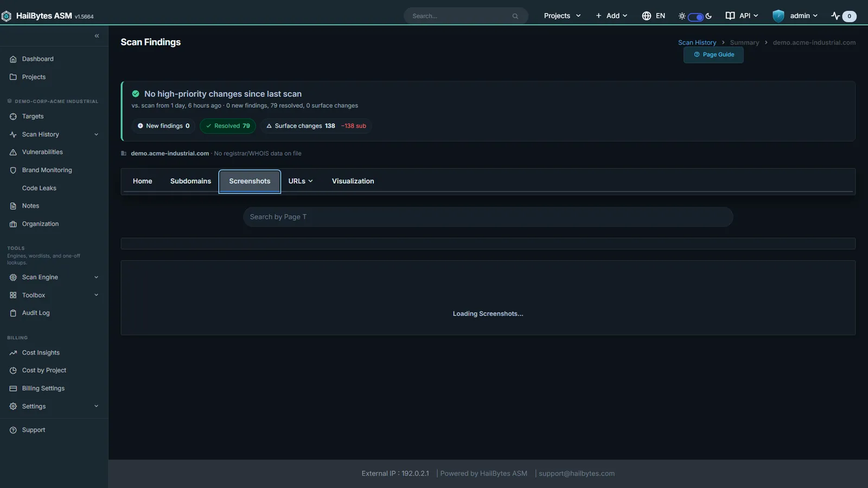Open Brand Monitoring in sidebar
The width and height of the screenshot is (868, 488).
47,170
